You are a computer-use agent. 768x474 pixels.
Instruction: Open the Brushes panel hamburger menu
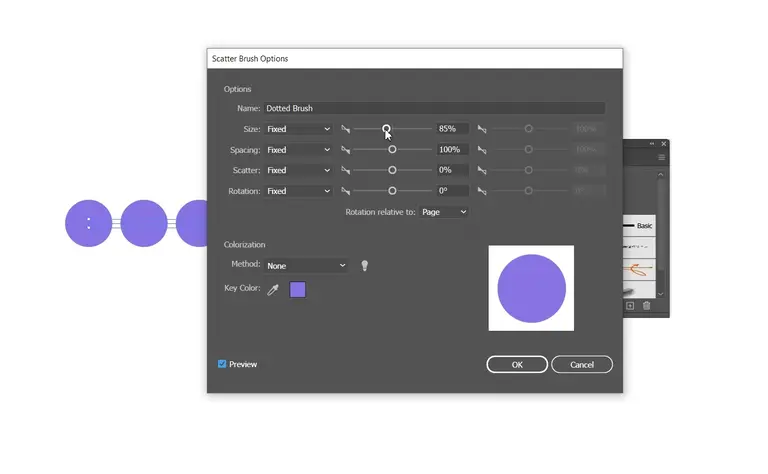(x=661, y=157)
